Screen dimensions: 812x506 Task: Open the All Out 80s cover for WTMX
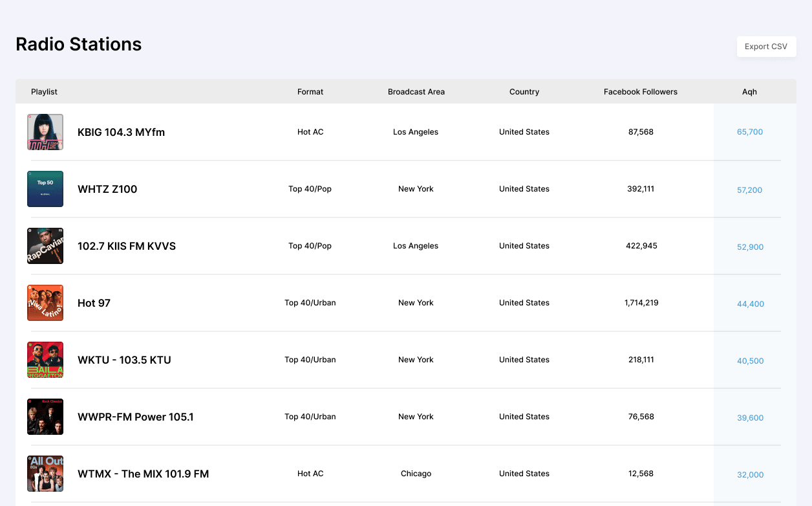coord(45,473)
